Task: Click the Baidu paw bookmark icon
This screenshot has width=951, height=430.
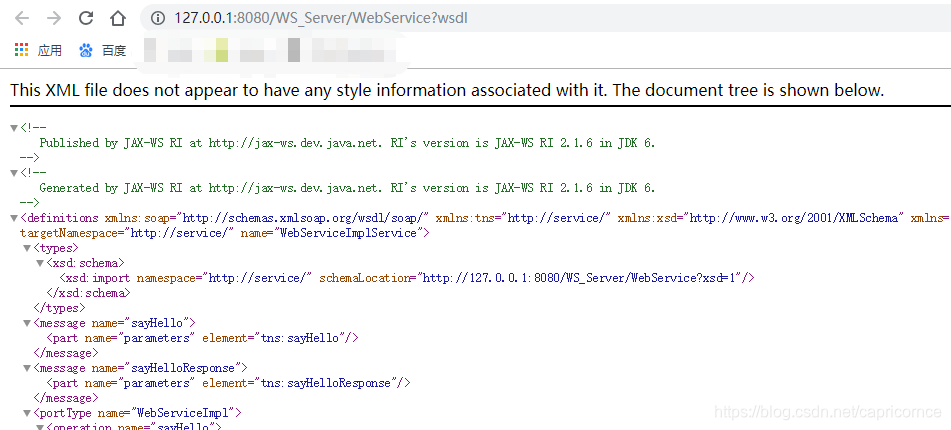Action: click(86, 50)
